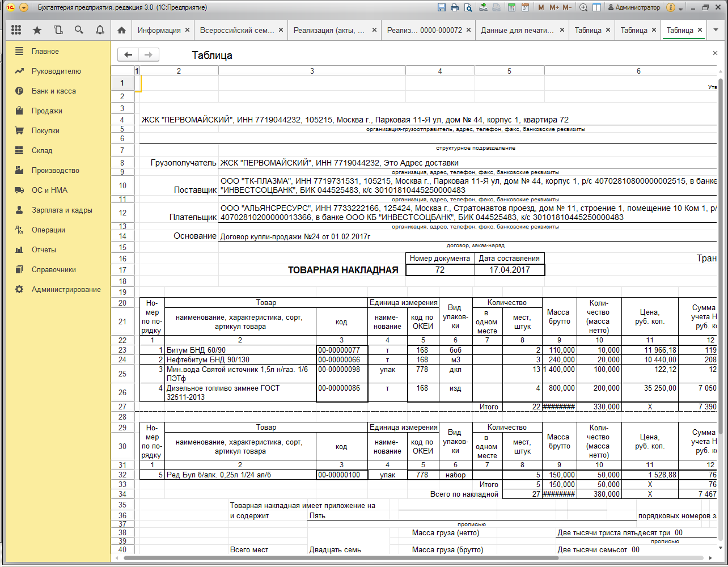
Task: Select the Битум БНД 60/90 cell
Action: (240, 350)
